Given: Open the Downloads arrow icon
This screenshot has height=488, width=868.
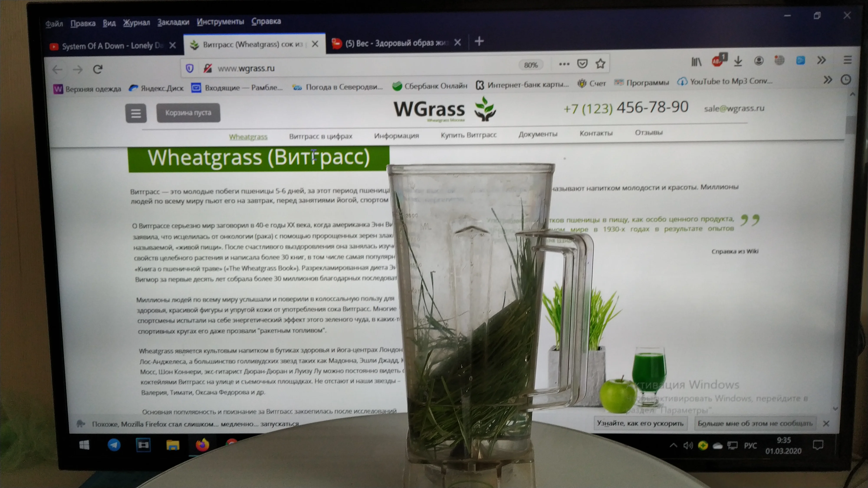Looking at the screenshot, I should 738,61.
